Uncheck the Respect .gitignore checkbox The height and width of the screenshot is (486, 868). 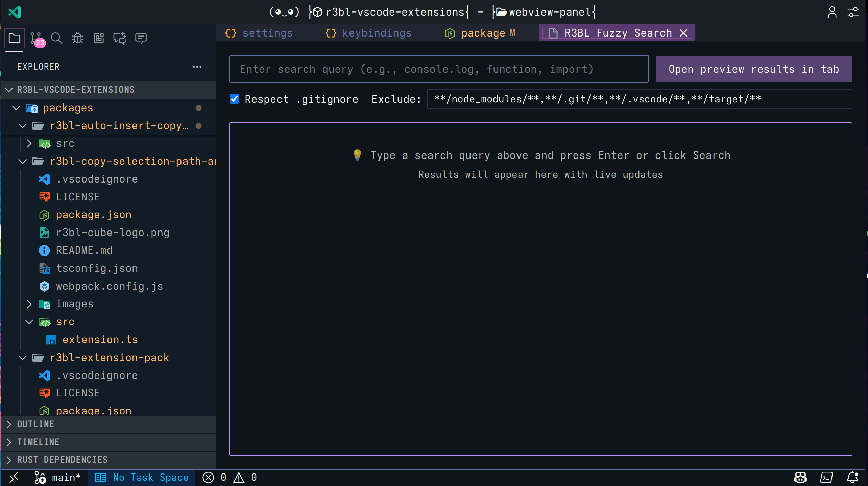point(234,99)
